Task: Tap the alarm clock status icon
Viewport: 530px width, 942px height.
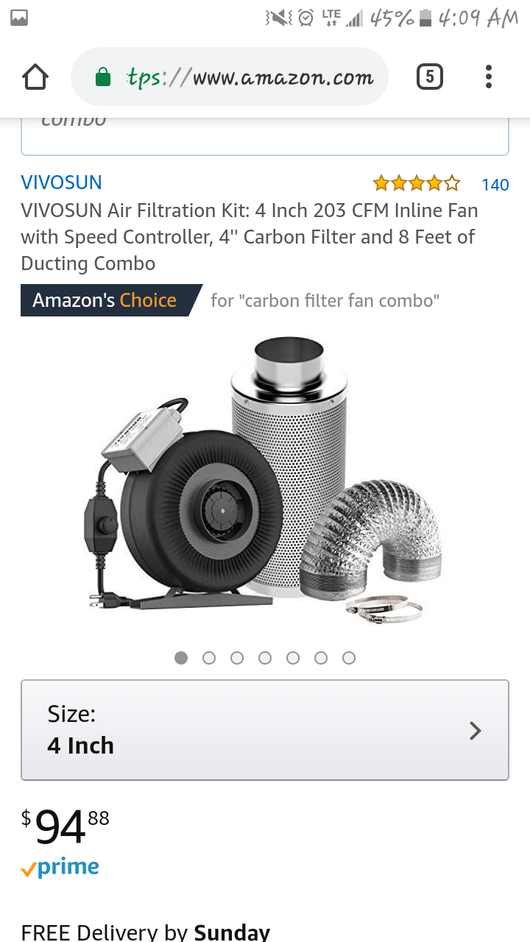Action: click(x=306, y=19)
